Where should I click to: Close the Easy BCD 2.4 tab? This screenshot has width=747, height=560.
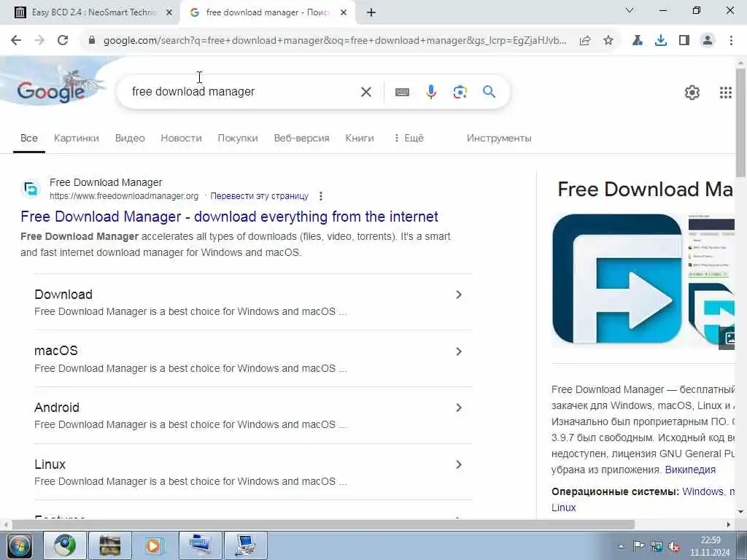169,13
